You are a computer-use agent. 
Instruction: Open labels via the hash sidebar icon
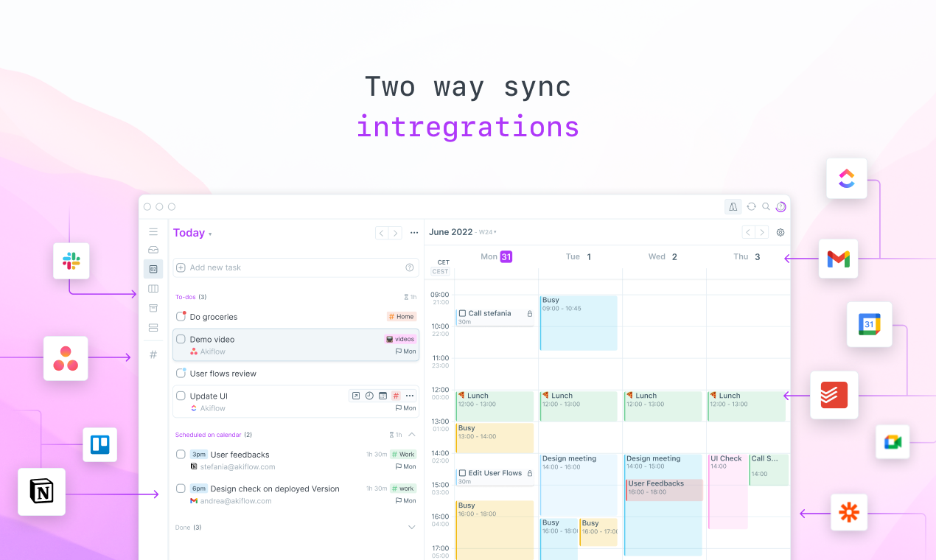(153, 354)
